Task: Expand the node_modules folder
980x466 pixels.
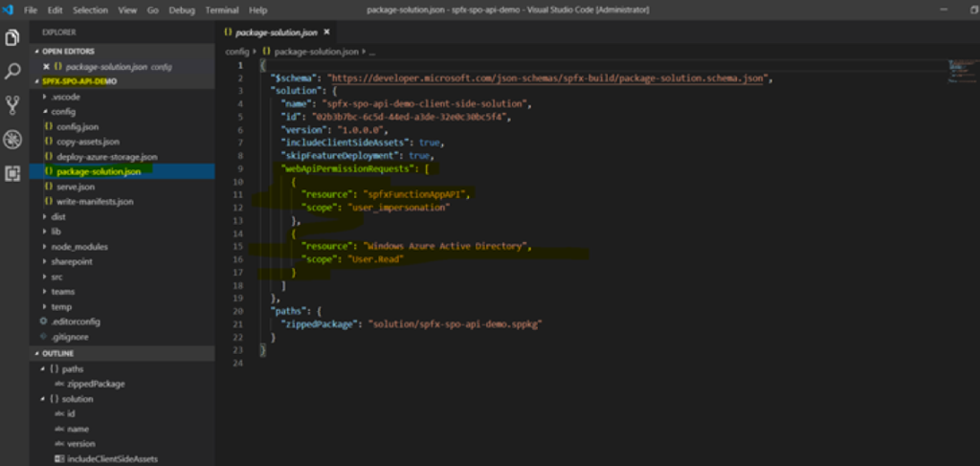Action: (78, 247)
